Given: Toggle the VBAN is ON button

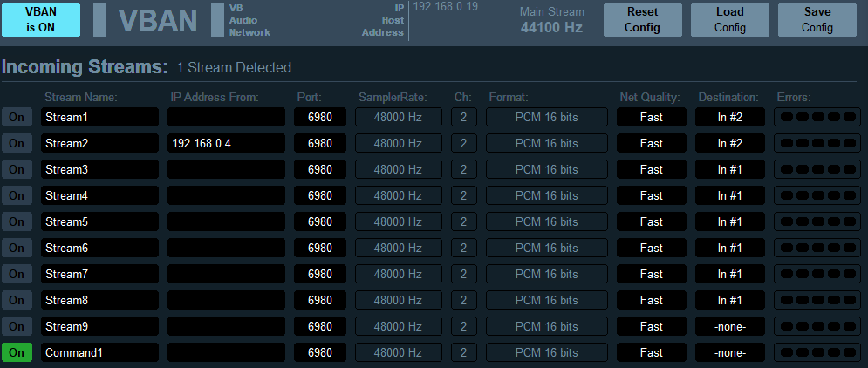Looking at the screenshot, I should [40, 20].
